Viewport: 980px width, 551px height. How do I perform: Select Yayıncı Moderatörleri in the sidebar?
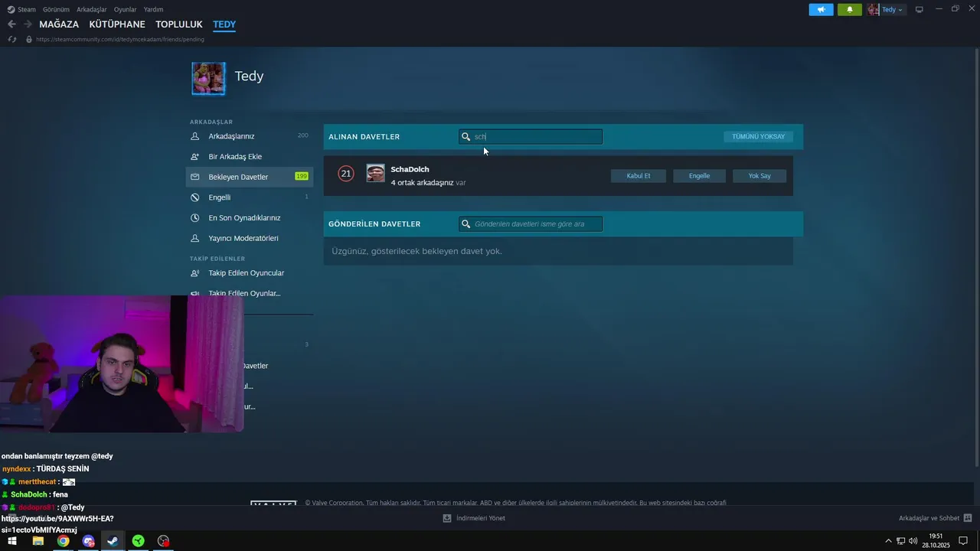point(250,238)
